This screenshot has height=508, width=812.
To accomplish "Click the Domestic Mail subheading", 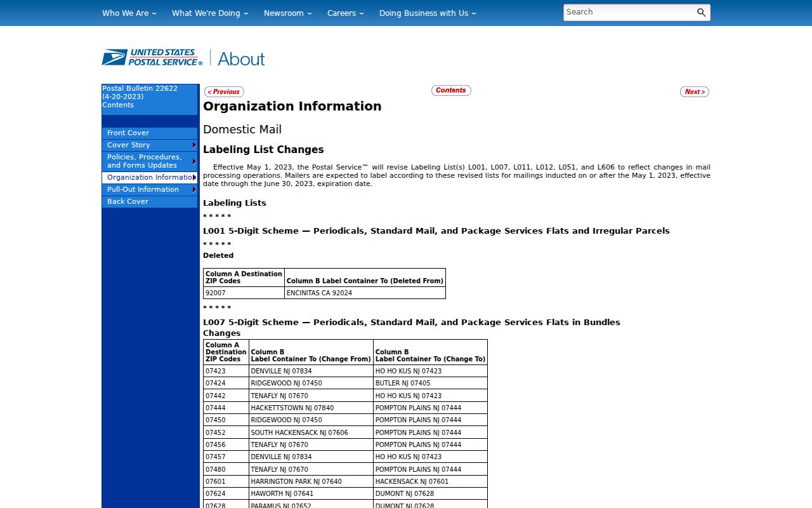I will 242,130.
